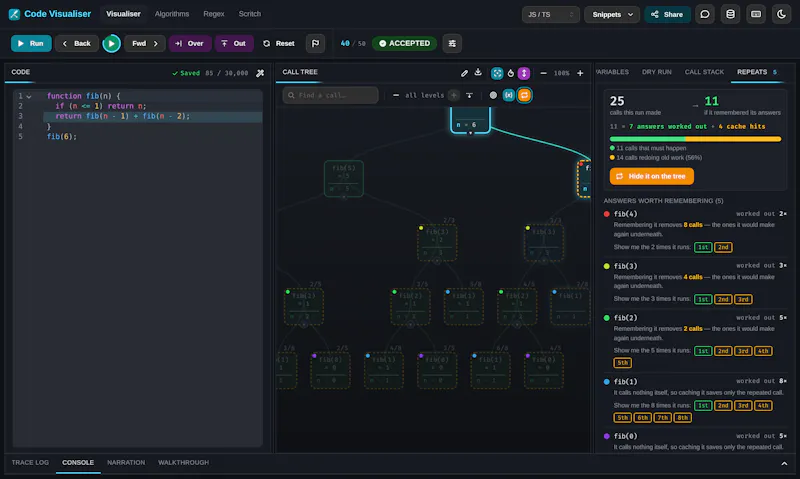Open the Walkthrough tab
Viewport: 800px width, 479px height.
183,463
